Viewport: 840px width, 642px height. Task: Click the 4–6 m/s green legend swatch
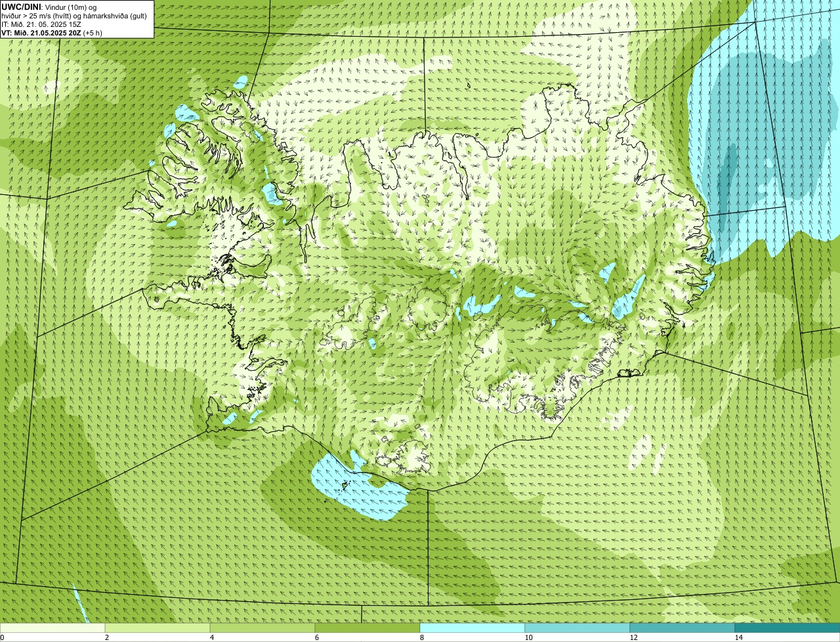[262, 628]
